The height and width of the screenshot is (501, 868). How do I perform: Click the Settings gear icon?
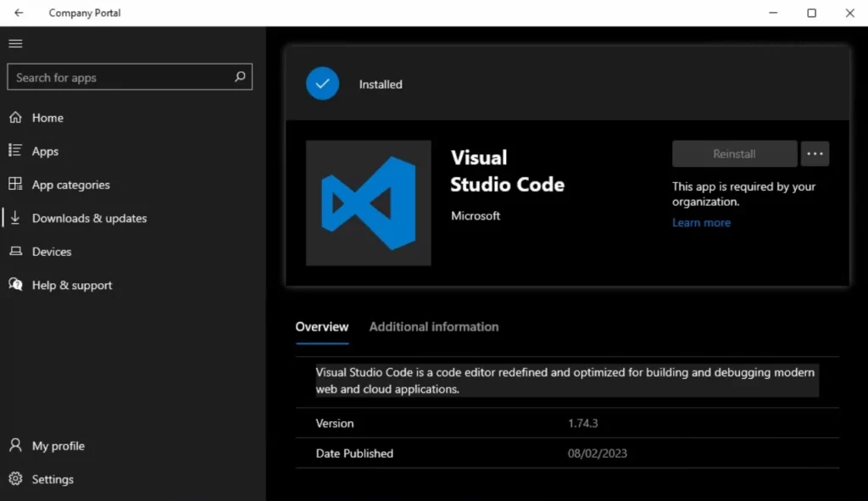pos(15,479)
